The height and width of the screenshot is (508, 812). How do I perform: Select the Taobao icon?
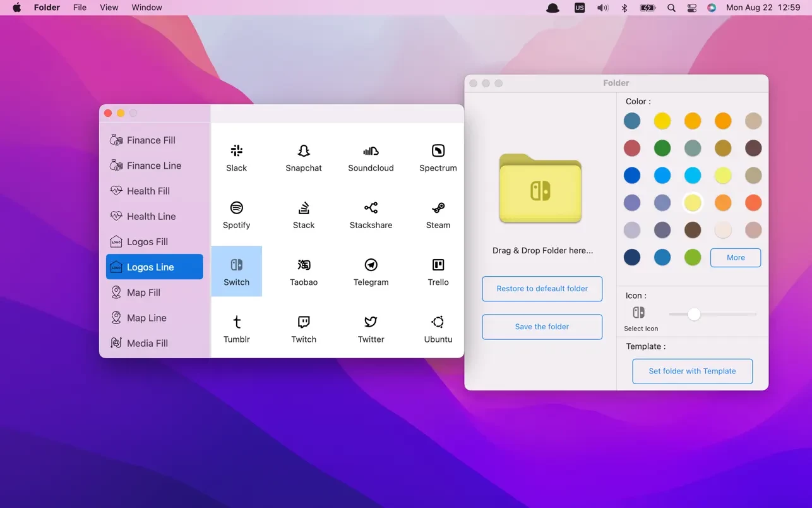[x=304, y=270]
